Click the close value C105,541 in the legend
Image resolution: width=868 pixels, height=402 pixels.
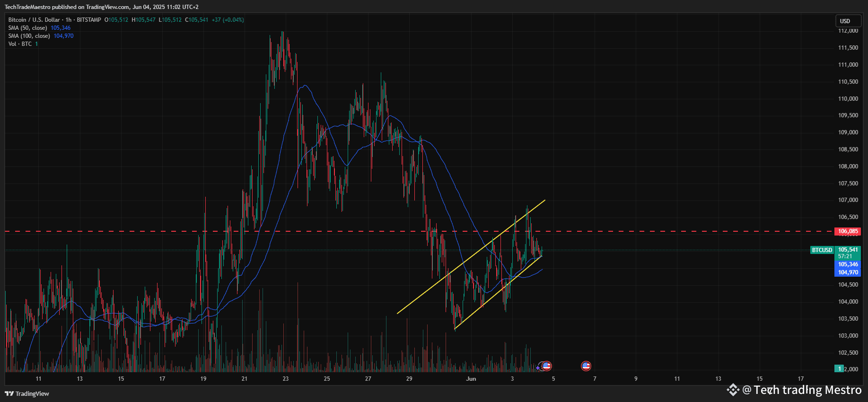point(197,20)
